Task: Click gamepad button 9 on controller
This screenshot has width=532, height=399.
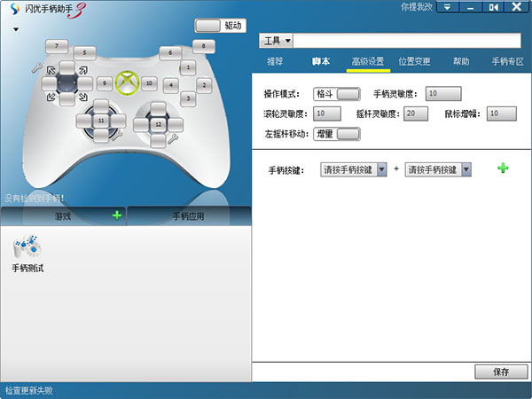Action: [x=105, y=83]
